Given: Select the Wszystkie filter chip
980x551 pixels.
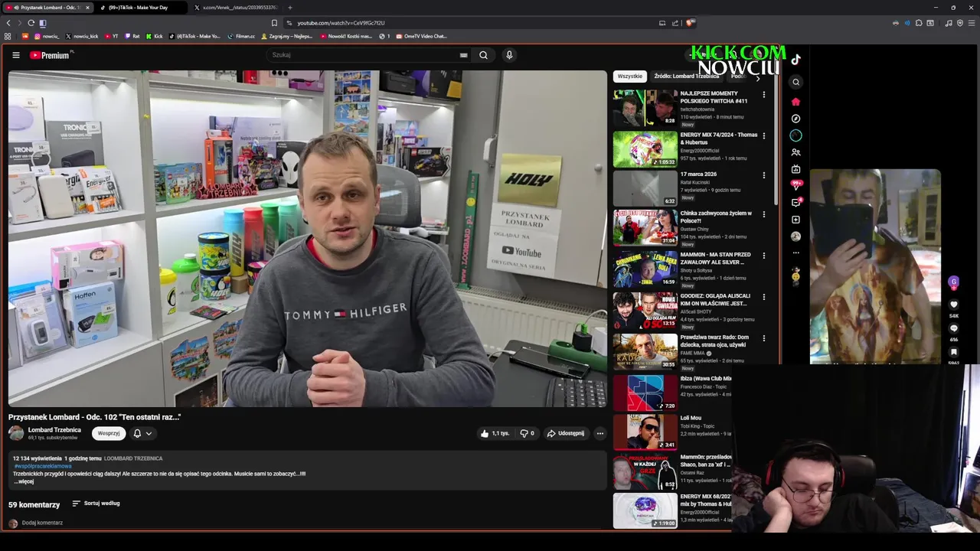Looking at the screenshot, I should point(630,77).
